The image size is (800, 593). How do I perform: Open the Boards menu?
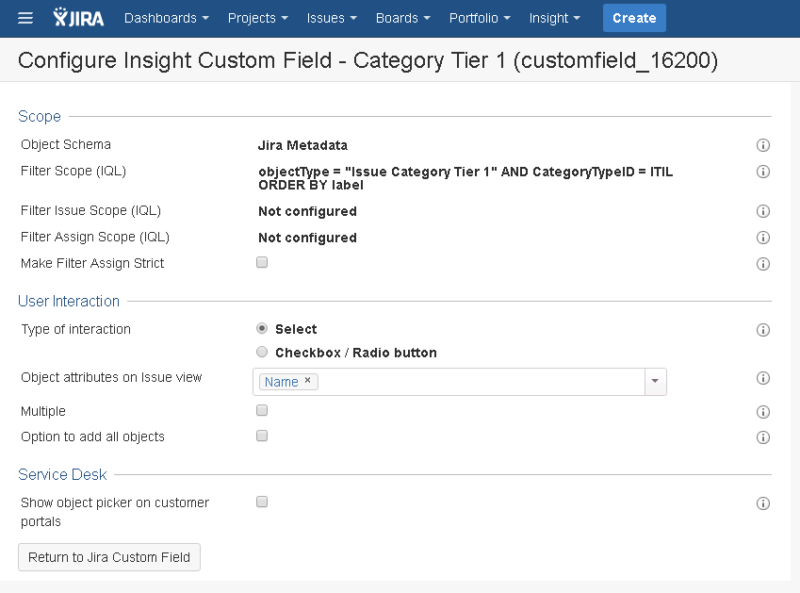pos(403,18)
